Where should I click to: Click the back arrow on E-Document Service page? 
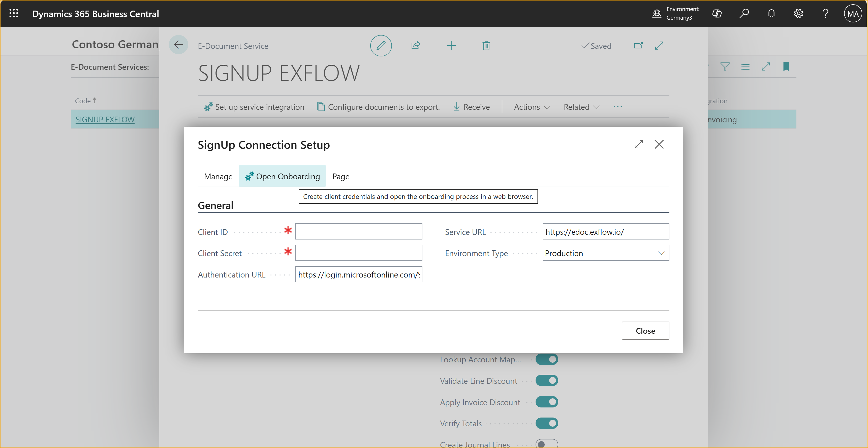pyautogui.click(x=179, y=44)
